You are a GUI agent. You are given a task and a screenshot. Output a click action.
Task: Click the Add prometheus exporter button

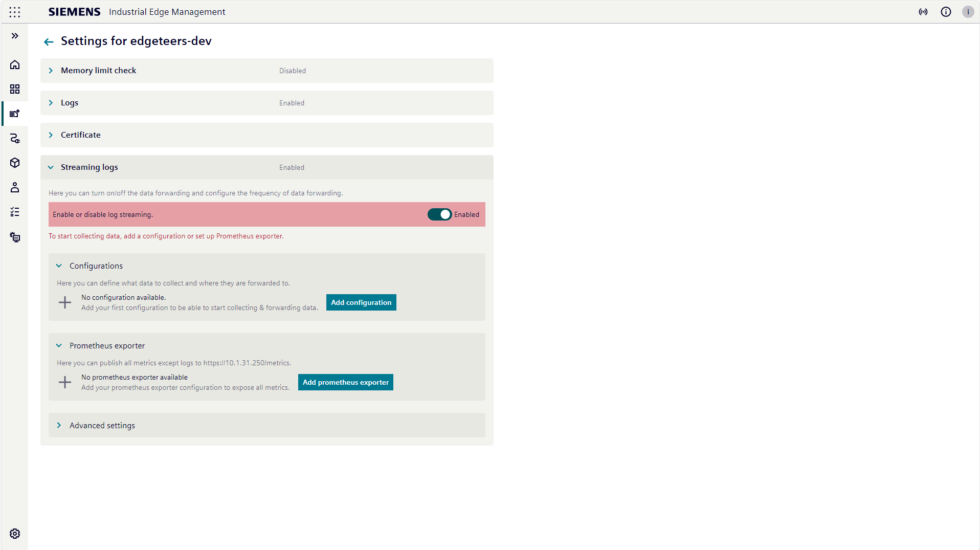tap(346, 382)
